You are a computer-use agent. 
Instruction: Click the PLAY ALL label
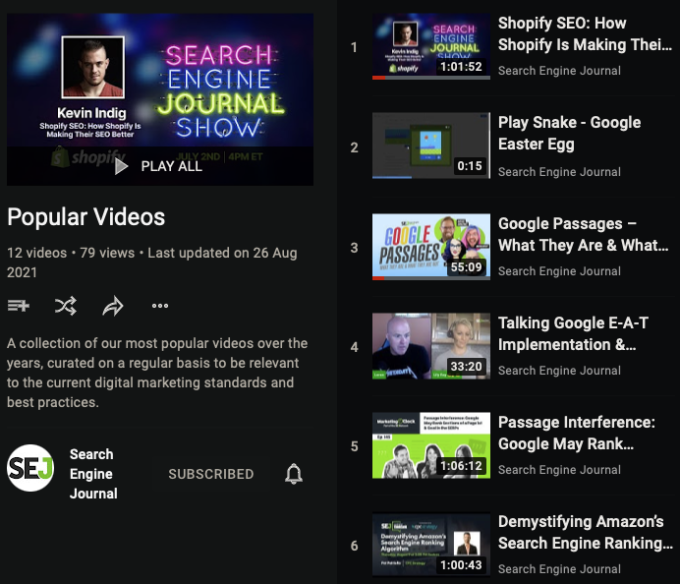(x=171, y=166)
